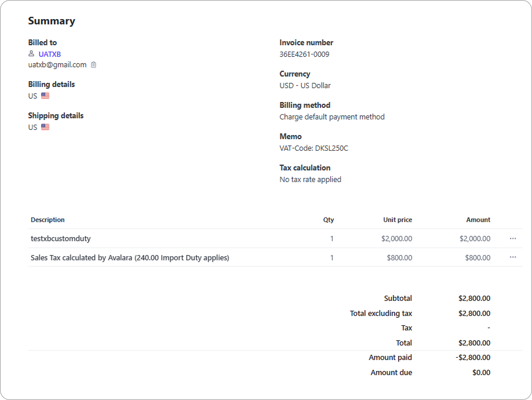Click the person icon beside UATXB

pyautogui.click(x=31, y=53)
